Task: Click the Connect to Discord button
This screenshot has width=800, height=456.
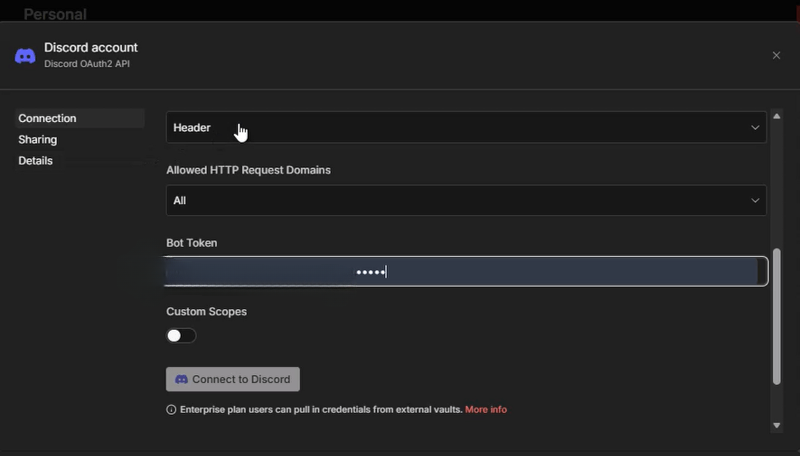Action: [x=233, y=379]
